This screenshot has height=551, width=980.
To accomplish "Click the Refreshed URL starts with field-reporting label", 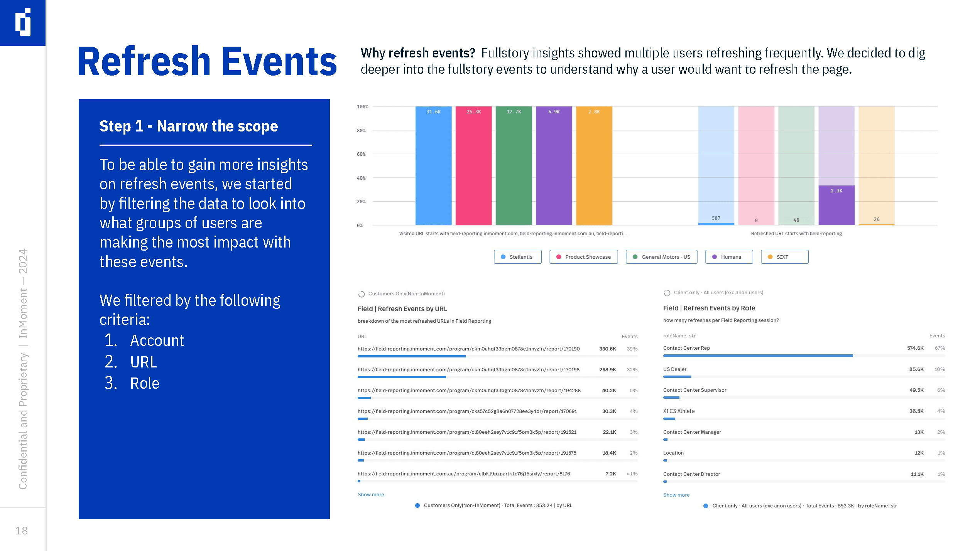I will click(796, 233).
